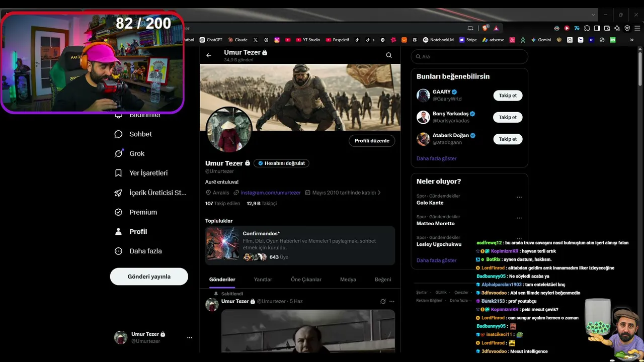Open the Gizlilik footer link

(441, 293)
